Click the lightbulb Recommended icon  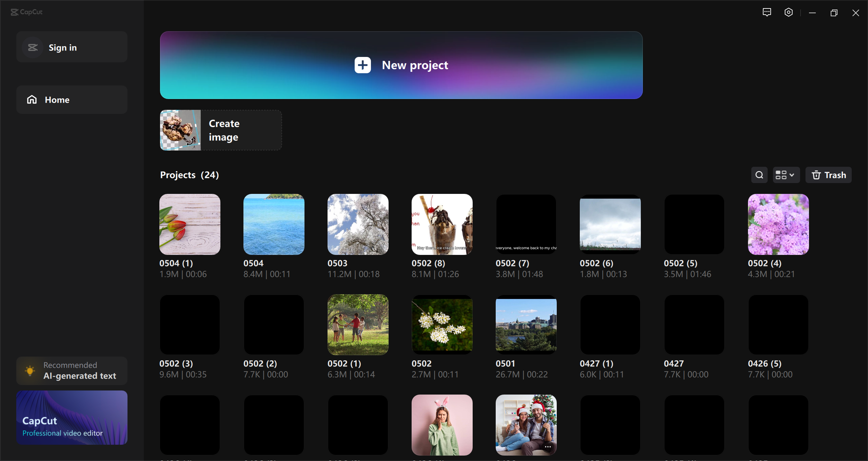click(30, 370)
